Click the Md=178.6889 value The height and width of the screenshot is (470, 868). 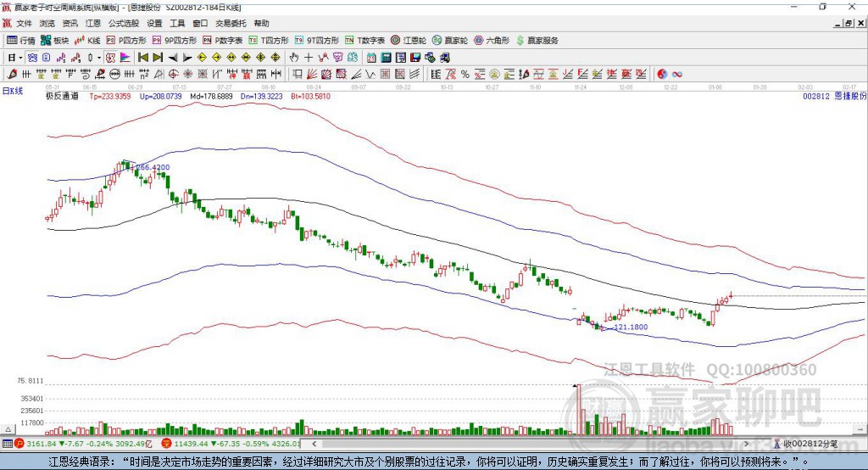click(211, 97)
